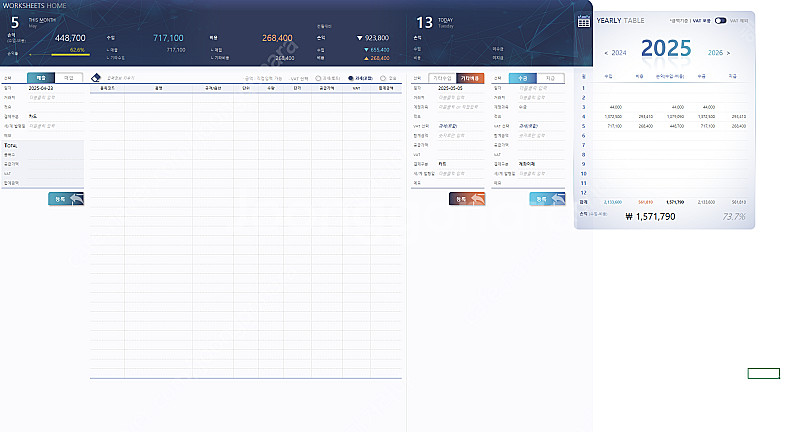Click the dark blue register button under Total

tap(66, 199)
